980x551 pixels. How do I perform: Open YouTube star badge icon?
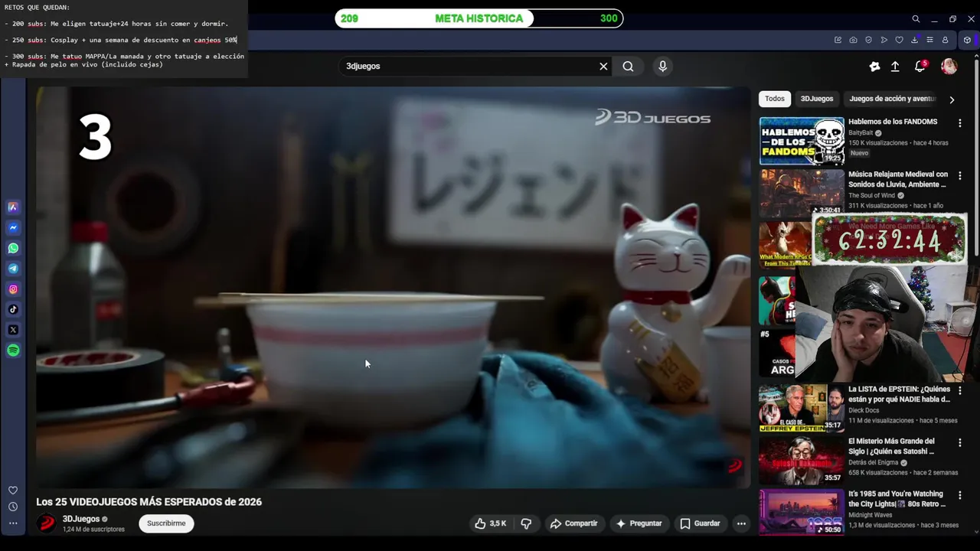(x=874, y=67)
